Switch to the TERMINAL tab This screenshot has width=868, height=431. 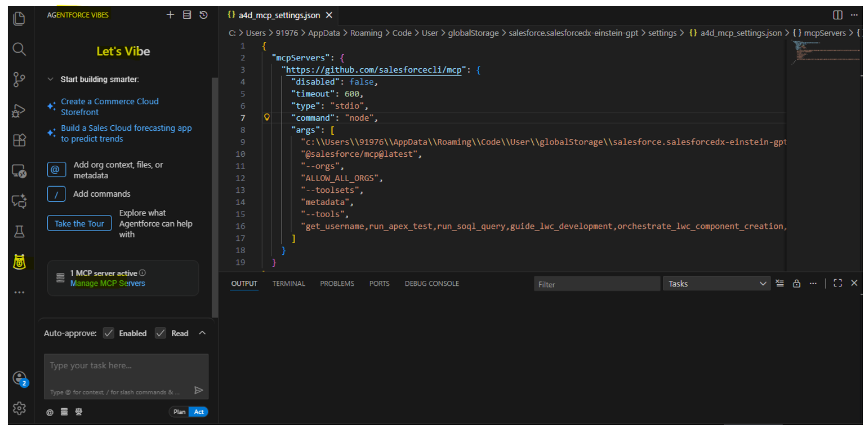(x=288, y=283)
